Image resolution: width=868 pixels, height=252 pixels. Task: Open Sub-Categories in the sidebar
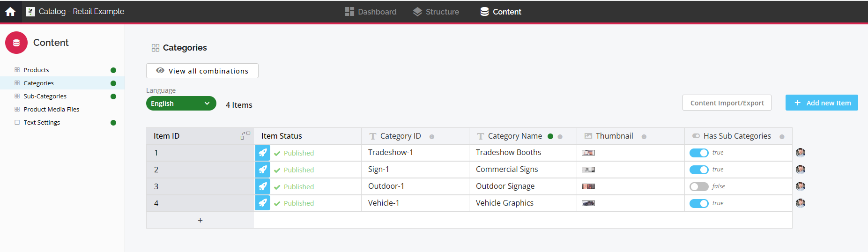point(45,96)
